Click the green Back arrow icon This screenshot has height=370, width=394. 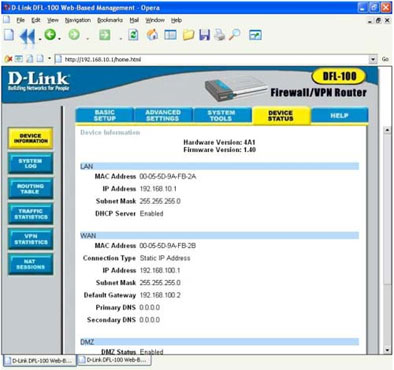coord(50,35)
